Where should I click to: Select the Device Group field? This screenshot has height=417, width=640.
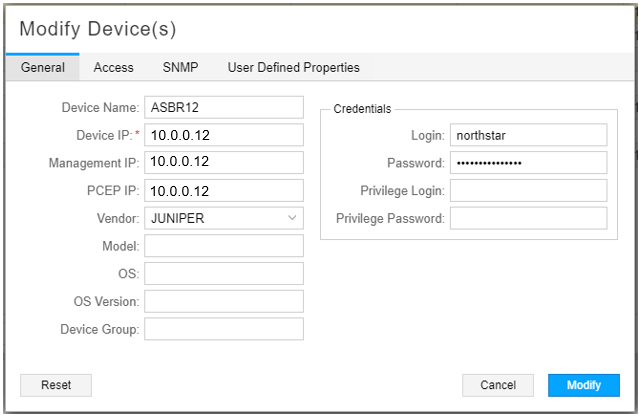click(223, 329)
